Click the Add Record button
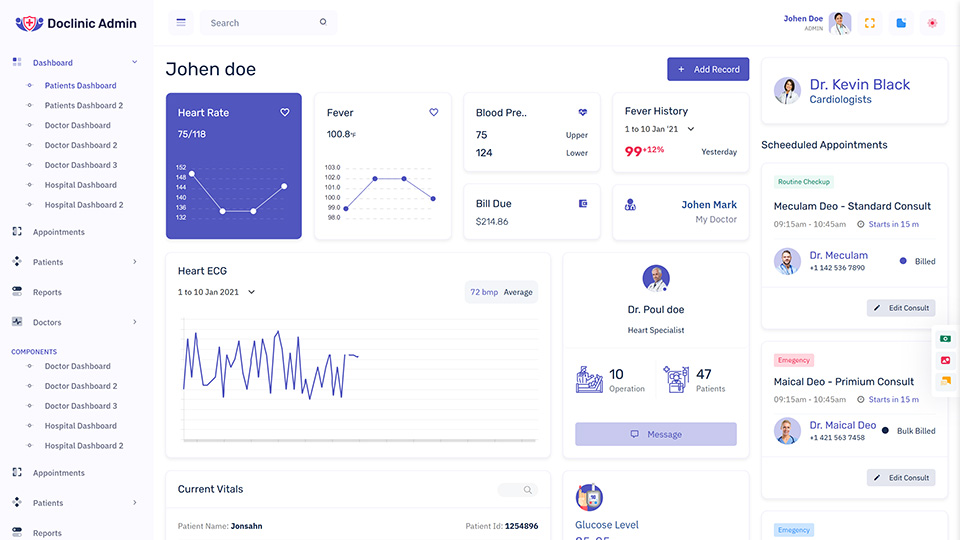 tap(708, 69)
